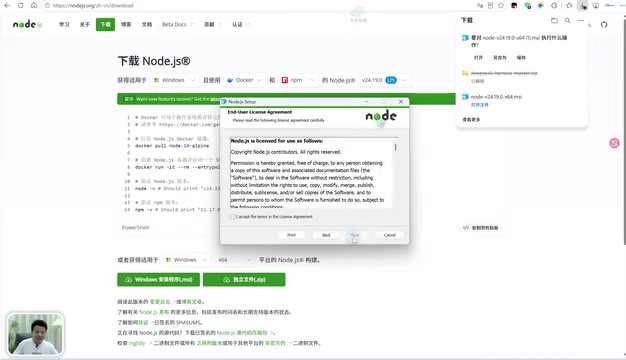Open browser home page icon
This screenshot has width=626, height=360.
tap(34, 6)
